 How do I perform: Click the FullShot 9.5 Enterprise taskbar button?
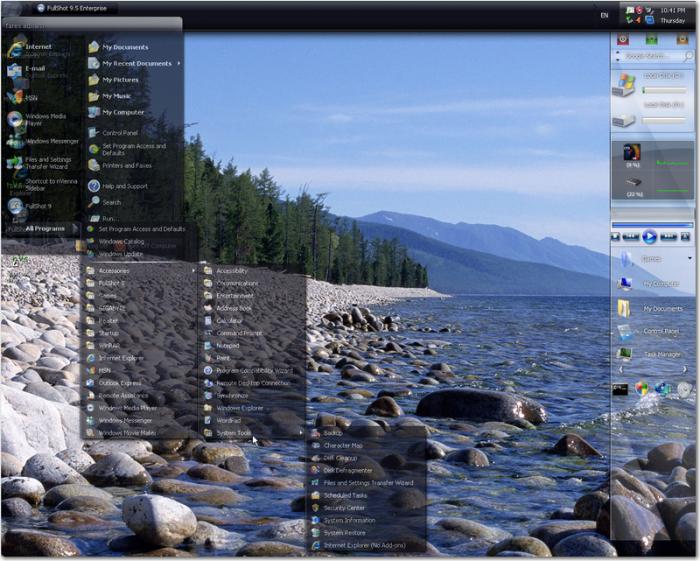78,8
